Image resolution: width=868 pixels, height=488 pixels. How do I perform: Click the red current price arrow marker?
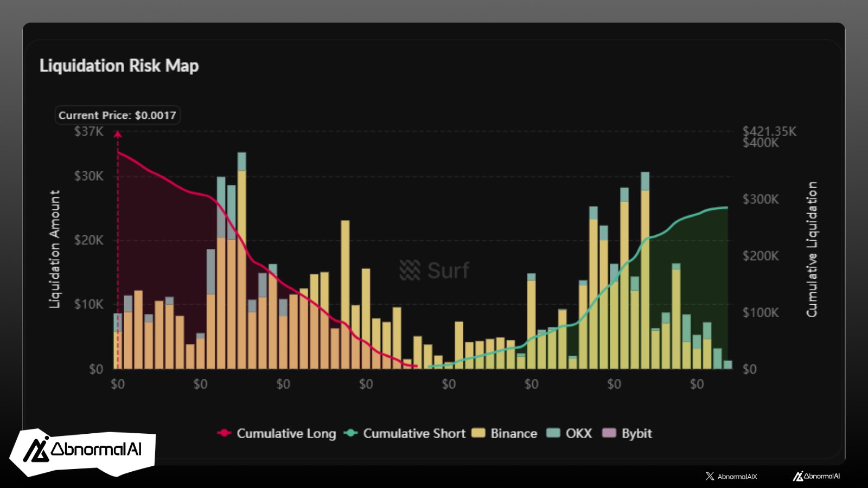(x=118, y=134)
